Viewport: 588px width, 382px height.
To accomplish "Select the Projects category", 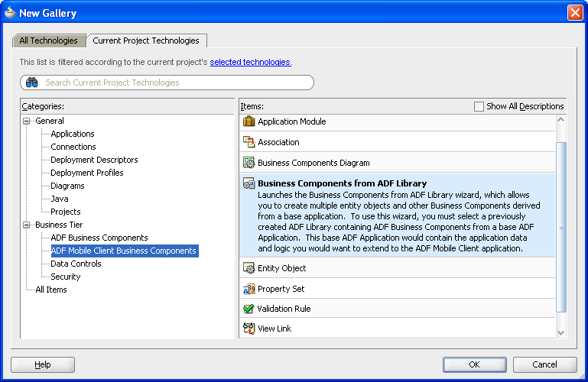I will point(66,212).
